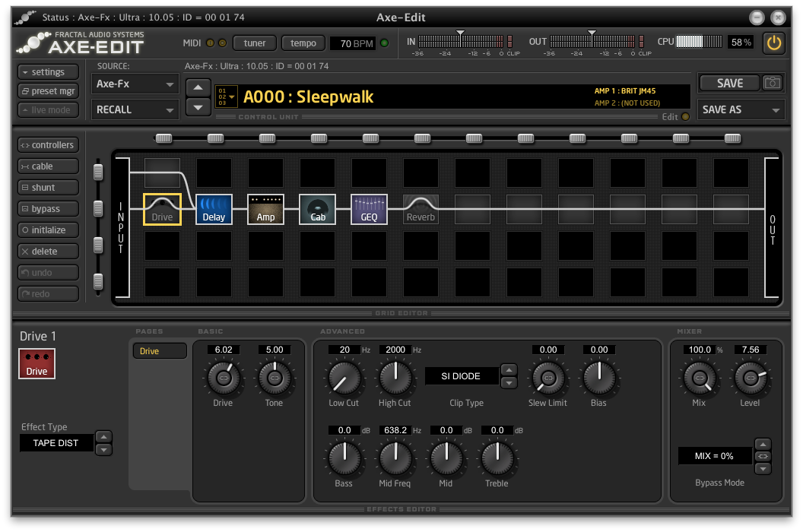Choose the shunt tool

click(x=48, y=188)
